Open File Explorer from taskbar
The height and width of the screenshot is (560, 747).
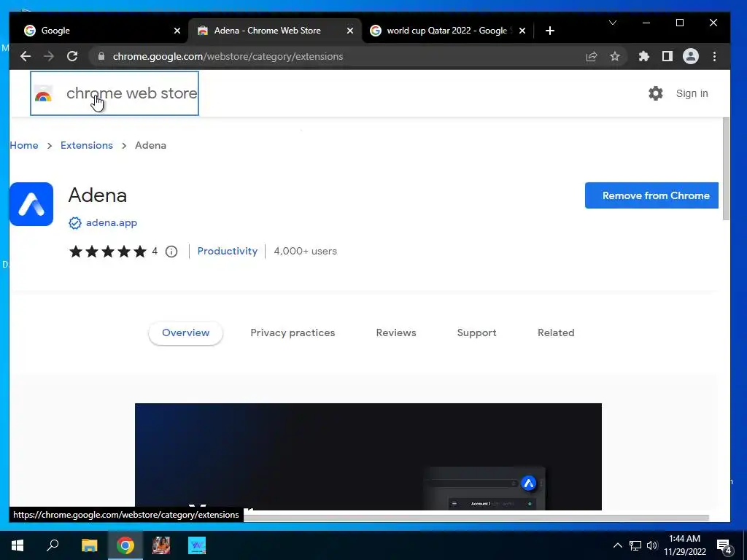click(89, 545)
